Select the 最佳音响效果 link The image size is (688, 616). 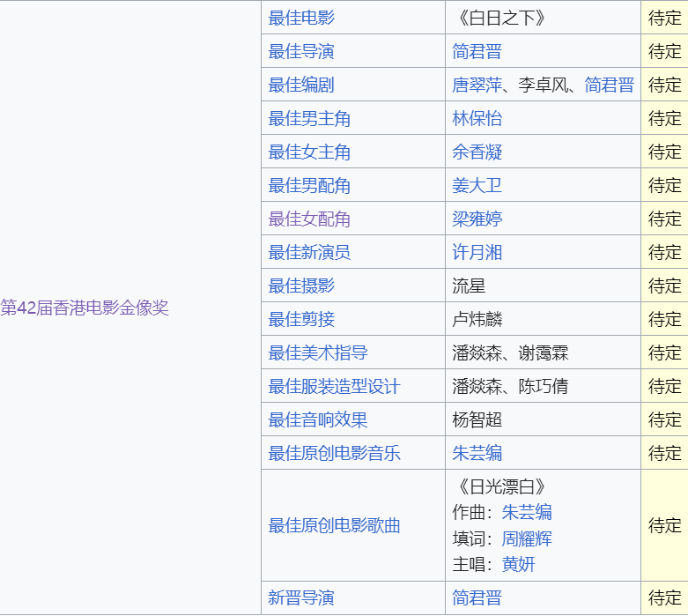(x=318, y=419)
